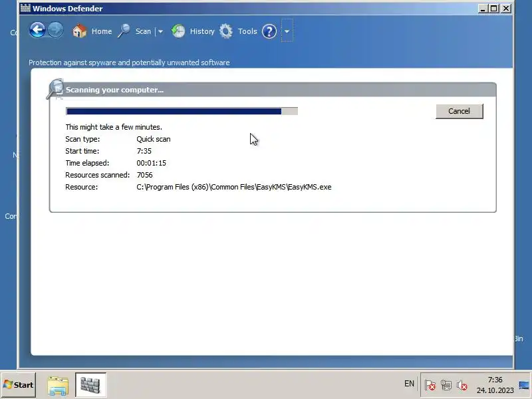This screenshot has width=532, height=399.
Task: Click the 'Protection against spyware' tagline
Action: (x=129, y=63)
